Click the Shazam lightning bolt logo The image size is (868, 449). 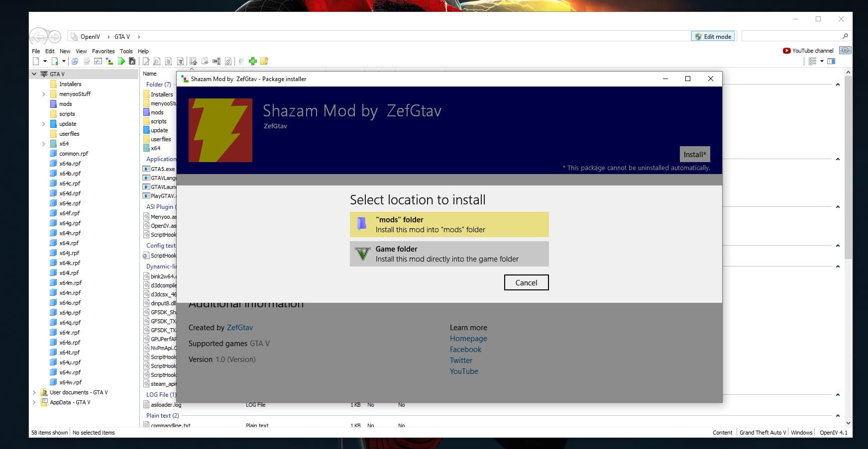pos(220,130)
